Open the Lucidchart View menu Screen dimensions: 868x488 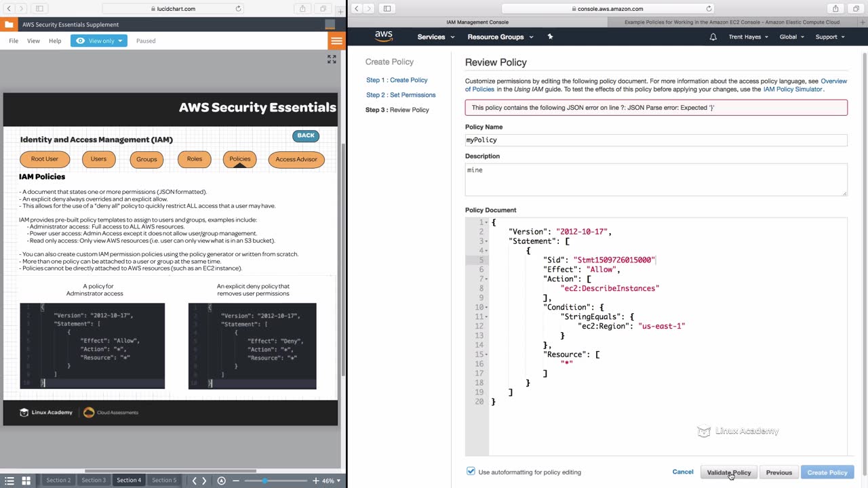coord(33,41)
